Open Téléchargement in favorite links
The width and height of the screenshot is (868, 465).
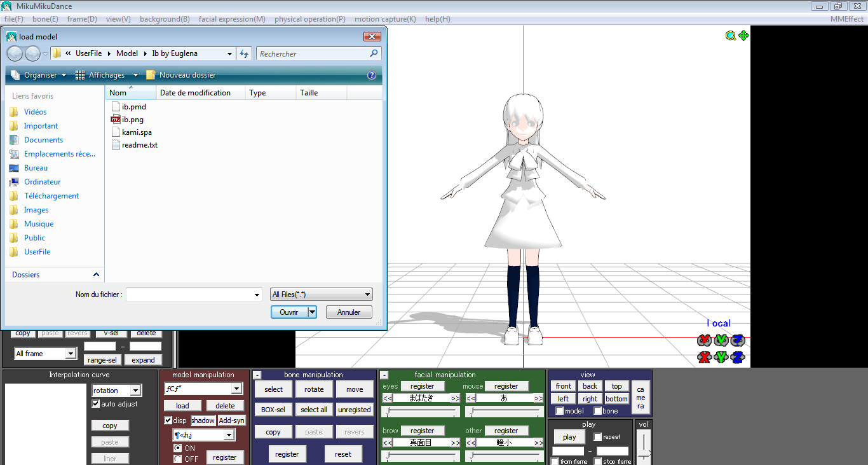tap(51, 196)
